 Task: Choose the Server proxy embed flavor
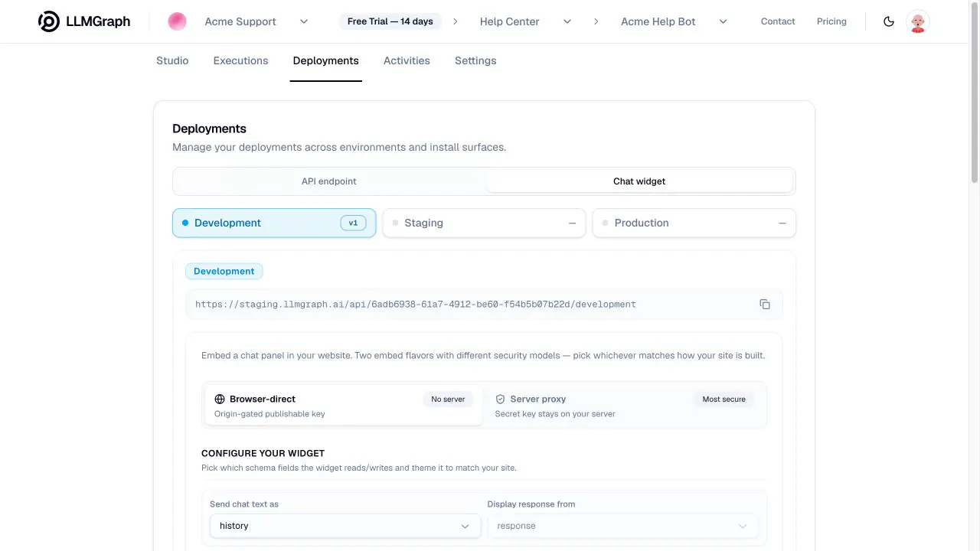(625, 406)
